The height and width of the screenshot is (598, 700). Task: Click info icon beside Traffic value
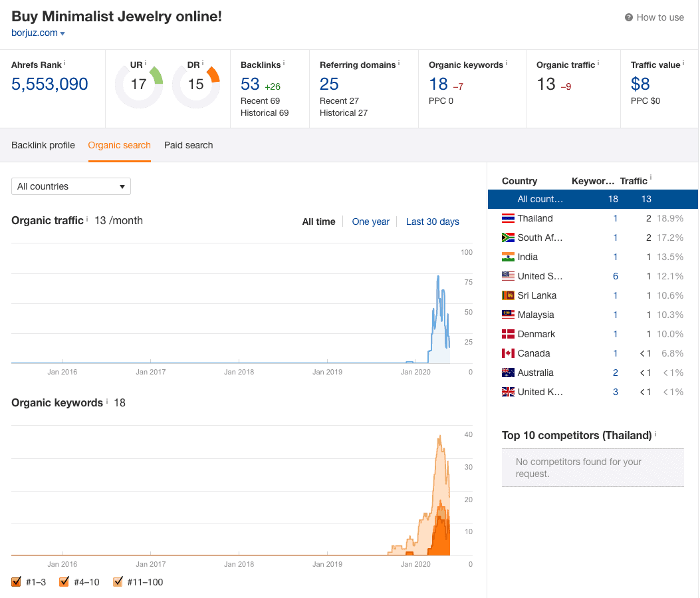[x=683, y=63]
